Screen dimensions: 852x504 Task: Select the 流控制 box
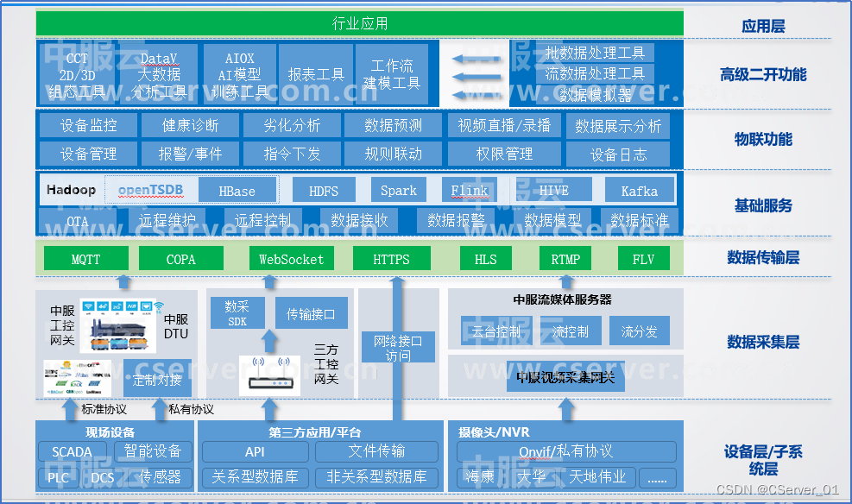(x=571, y=331)
